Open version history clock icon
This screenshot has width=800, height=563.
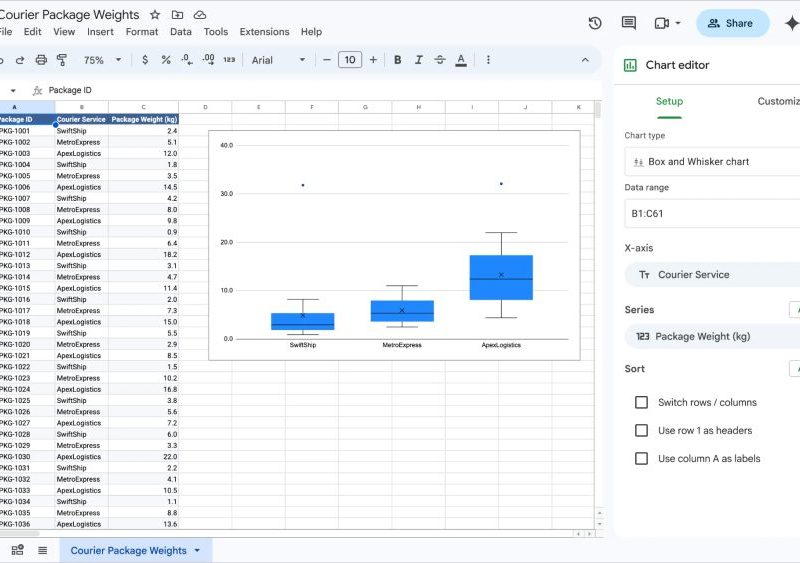[595, 23]
